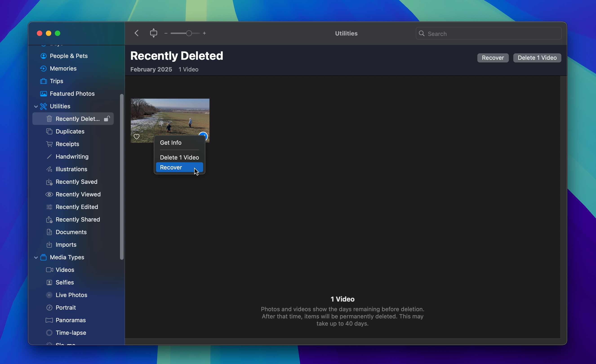Open the Panoramas label
This screenshot has width=596, height=364.
point(71,320)
